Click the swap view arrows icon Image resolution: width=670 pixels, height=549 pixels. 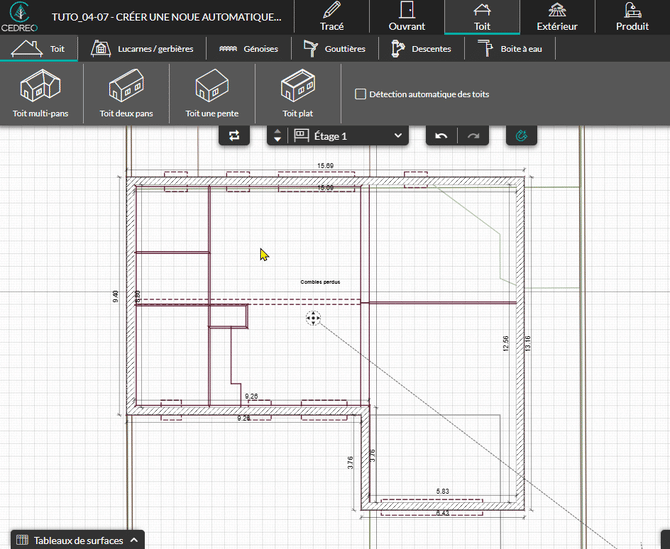click(234, 135)
